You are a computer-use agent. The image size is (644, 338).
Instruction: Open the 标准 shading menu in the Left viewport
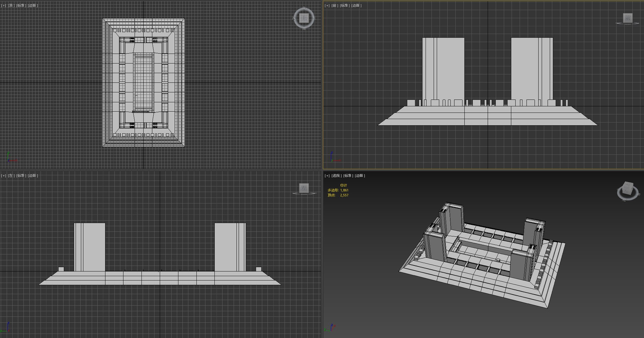(21, 175)
